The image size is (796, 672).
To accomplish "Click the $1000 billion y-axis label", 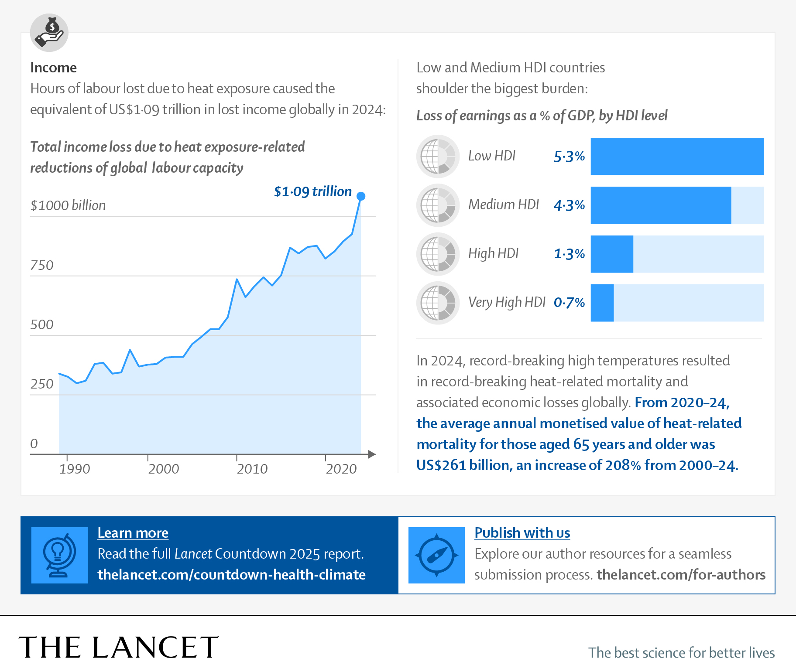I will click(x=68, y=205).
